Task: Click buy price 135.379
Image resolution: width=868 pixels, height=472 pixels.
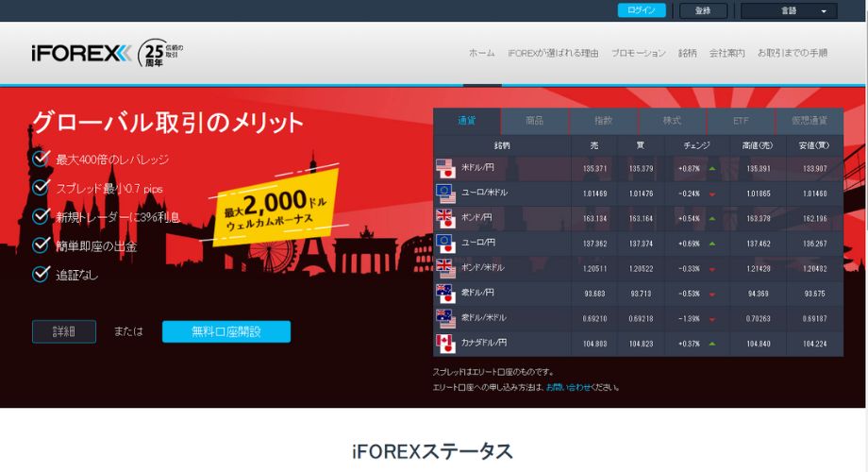Action: (x=641, y=169)
